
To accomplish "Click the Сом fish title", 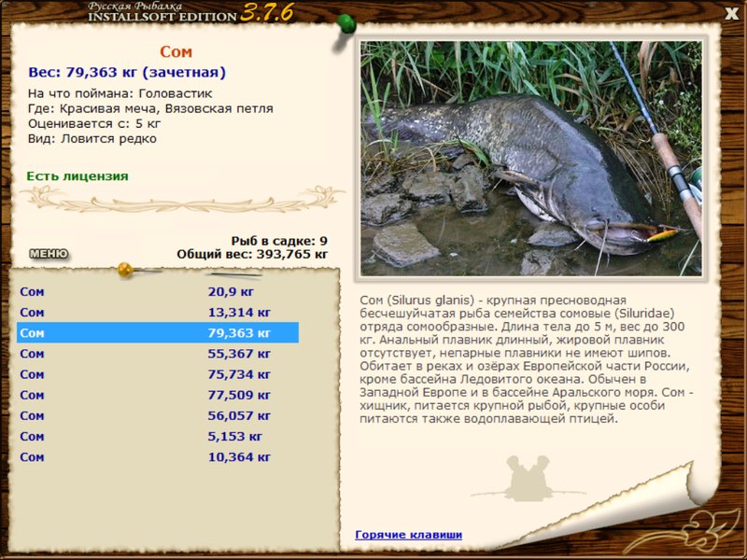I will coord(176,51).
